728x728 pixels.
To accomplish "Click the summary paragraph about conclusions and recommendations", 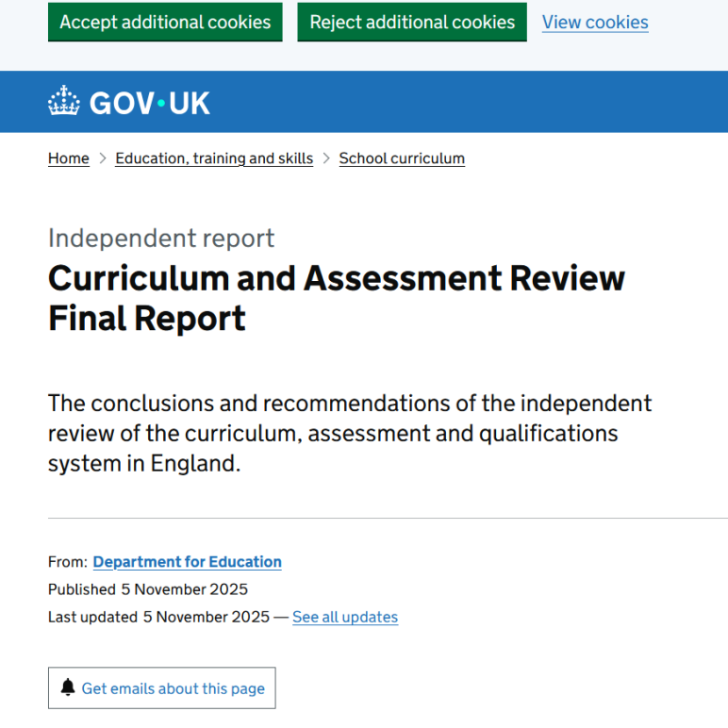I will [350, 433].
